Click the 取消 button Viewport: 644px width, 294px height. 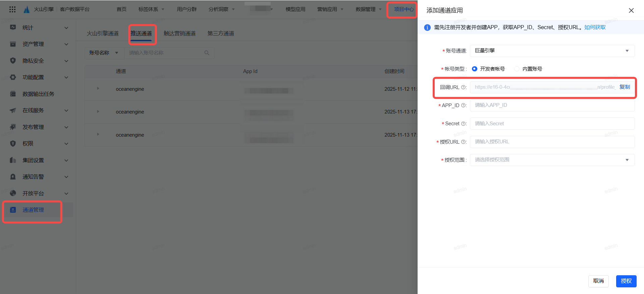pyautogui.click(x=598, y=281)
